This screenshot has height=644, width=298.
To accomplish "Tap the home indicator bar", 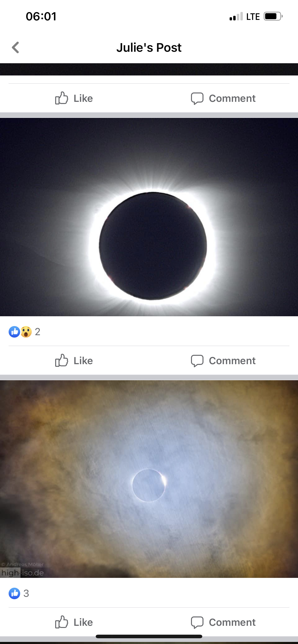I will click(149, 636).
